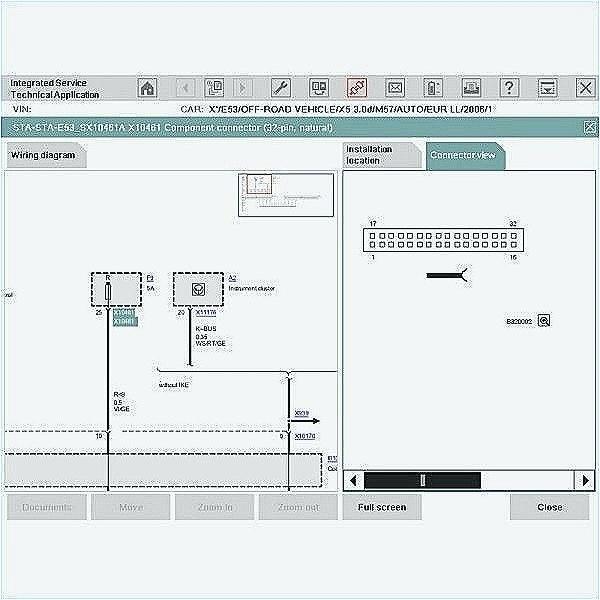Open the mail feedback icon
The width and height of the screenshot is (600, 600).
(395, 88)
